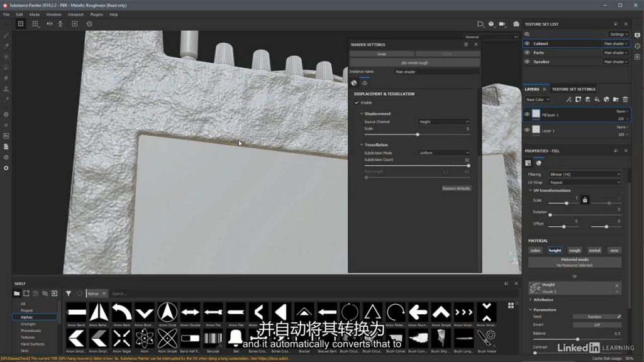Screen dimensions: 644x362
Task: Hide the Speaker texture set
Action: (527, 62)
